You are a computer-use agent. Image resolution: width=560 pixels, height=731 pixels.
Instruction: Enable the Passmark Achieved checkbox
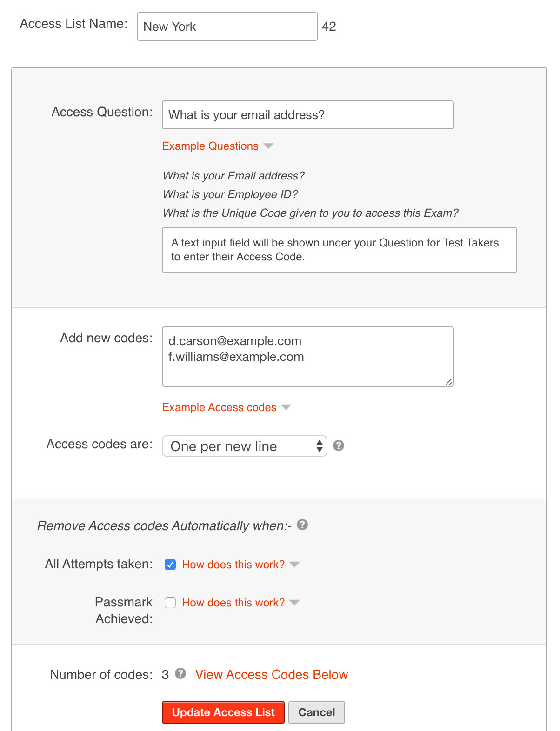[170, 603]
